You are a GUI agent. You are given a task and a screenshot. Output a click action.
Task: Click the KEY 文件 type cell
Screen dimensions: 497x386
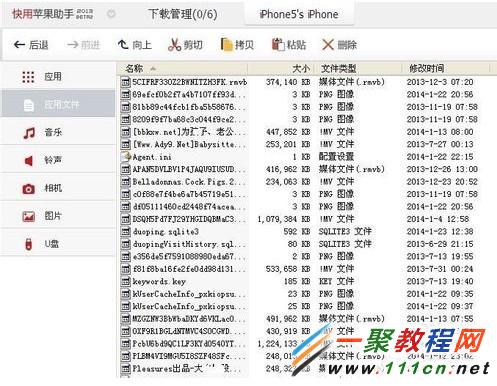pyautogui.click(x=336, y=281)
